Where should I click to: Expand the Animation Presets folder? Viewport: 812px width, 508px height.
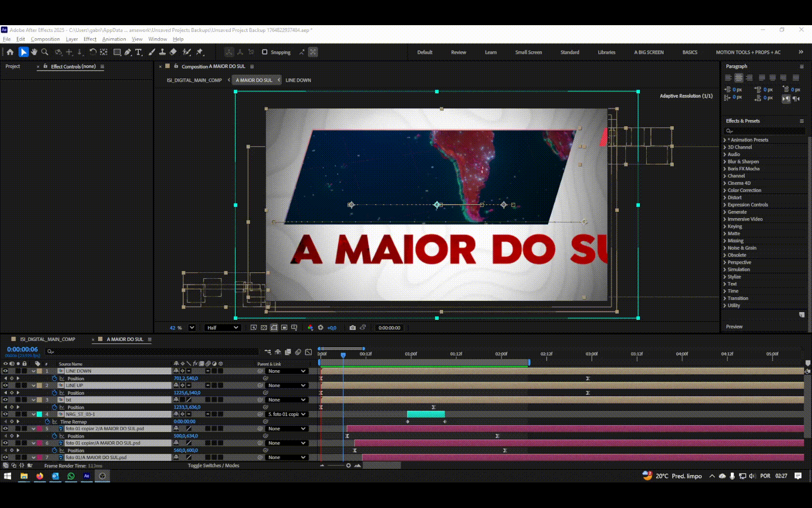(x=725, y=140)
